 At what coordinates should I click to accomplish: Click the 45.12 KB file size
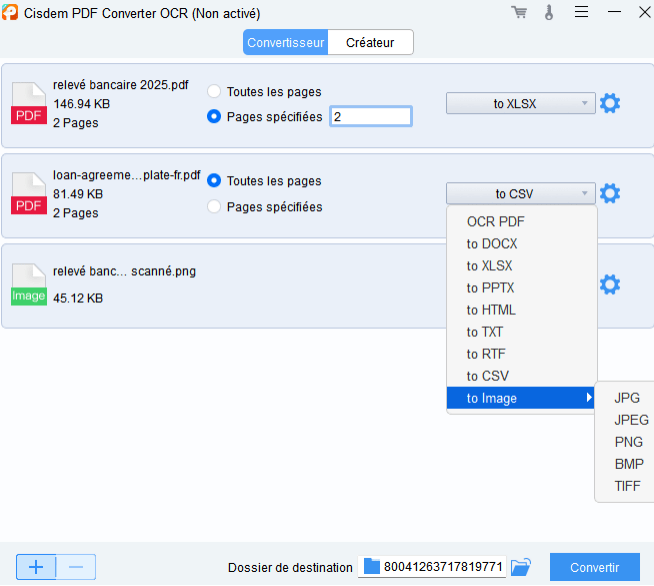click(x=78, y=298)
